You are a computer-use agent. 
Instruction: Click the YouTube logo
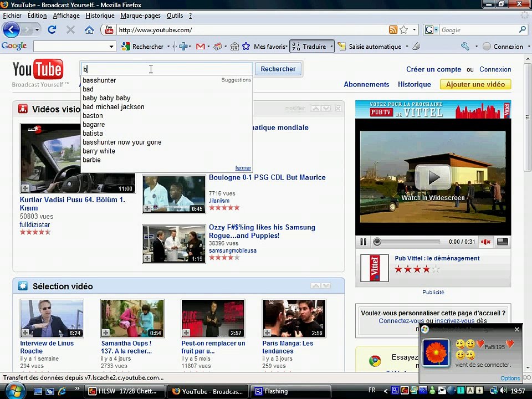(x=38, y=70)
